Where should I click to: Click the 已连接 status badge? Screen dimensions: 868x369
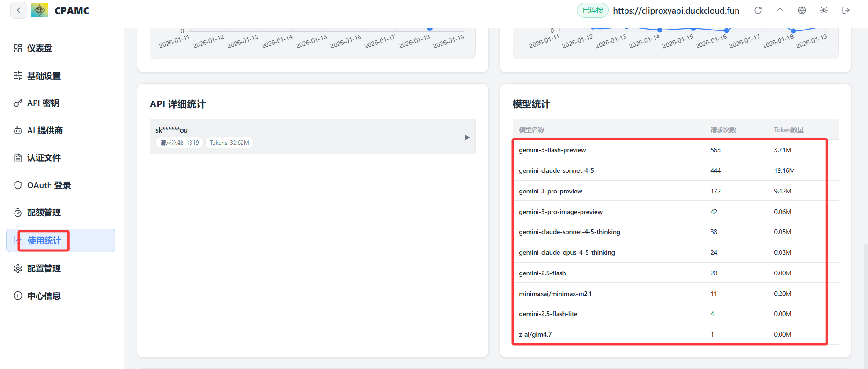592,10
